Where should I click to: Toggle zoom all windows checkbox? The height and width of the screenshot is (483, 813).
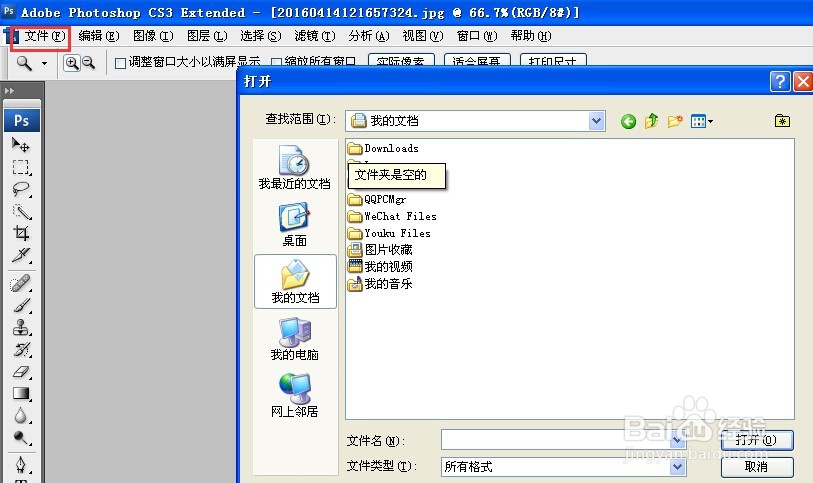276,63
